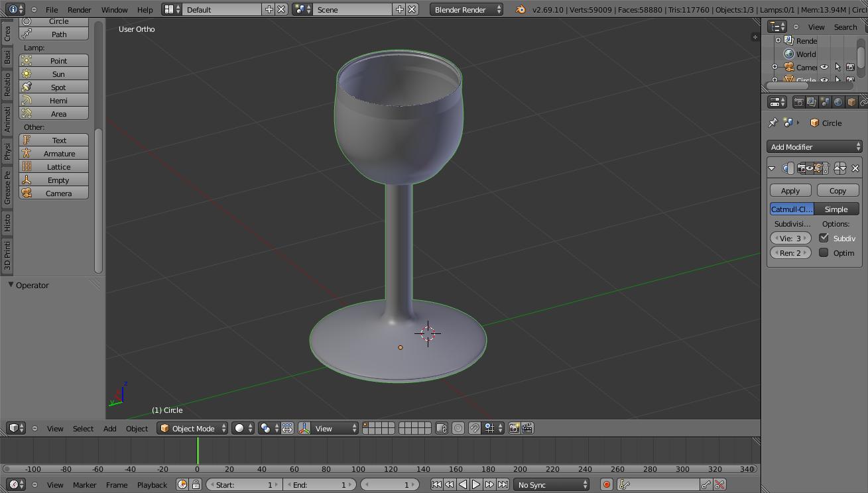Click the End frame field

[x=321, y=485]
